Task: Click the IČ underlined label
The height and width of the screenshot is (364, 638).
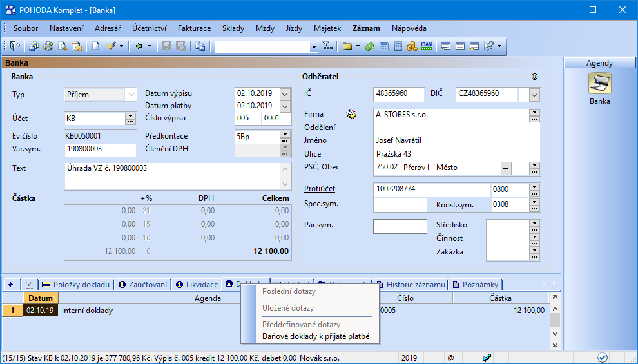Action: 307,93
